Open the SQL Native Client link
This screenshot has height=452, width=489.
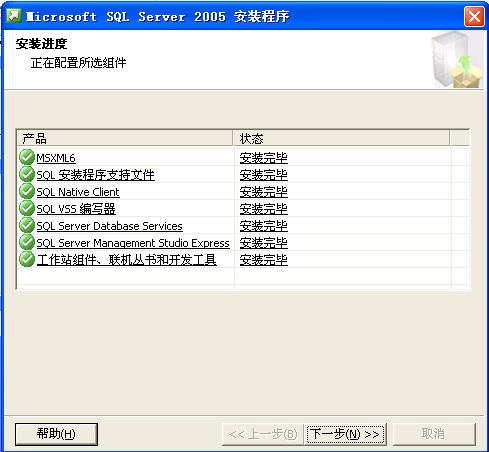click(x=78, y=192)
